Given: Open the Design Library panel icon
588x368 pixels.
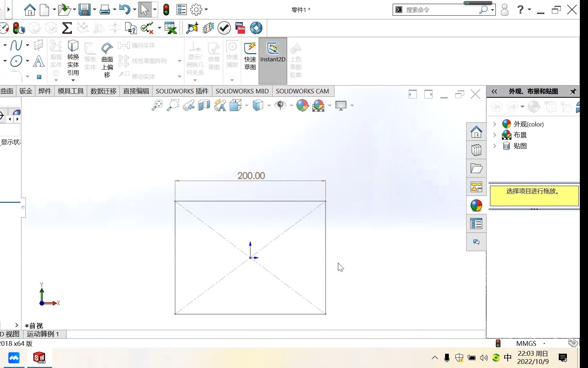Looking at the screenshot, I should click(x=476, y=150).
